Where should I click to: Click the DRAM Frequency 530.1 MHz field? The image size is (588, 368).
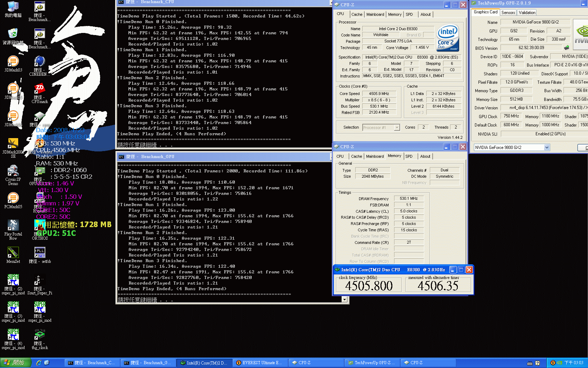click(409, 198)
